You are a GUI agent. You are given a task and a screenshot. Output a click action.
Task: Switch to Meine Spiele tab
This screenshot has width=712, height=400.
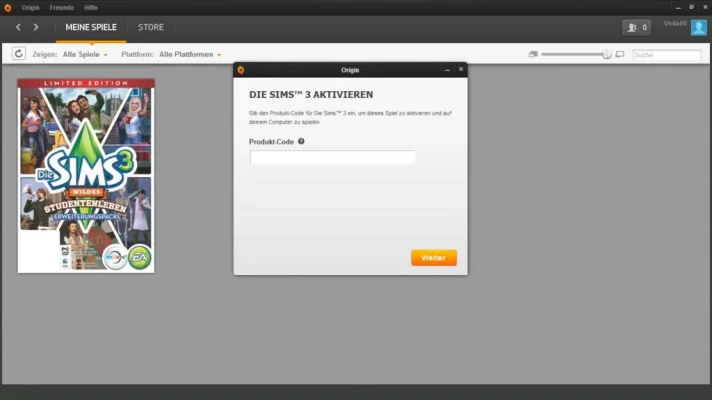91,27
